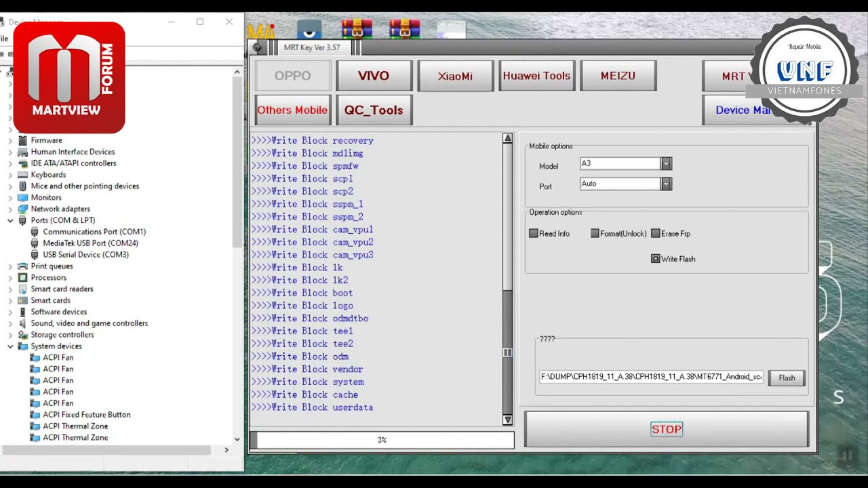The height and width of the screenshot is (488, 868).
Task: Click the ACPI Fixed Feature Button label
Action: (87, 415)
